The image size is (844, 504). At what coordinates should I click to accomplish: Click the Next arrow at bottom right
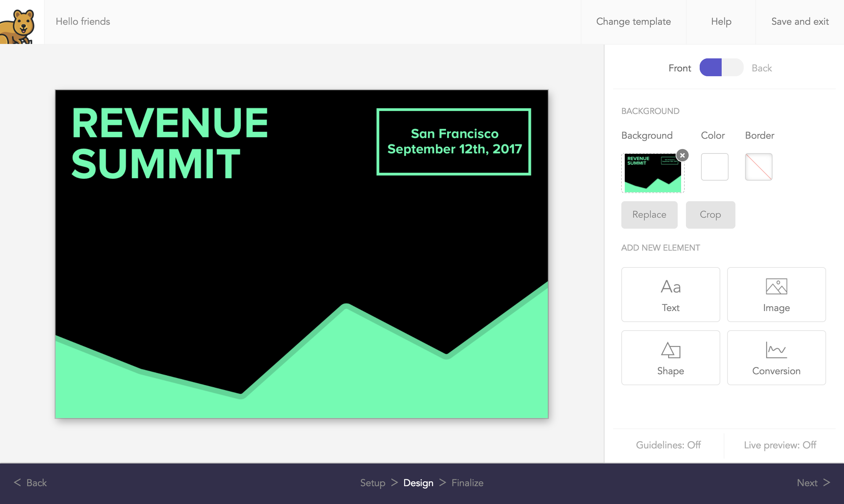click(x=813, y=483)
